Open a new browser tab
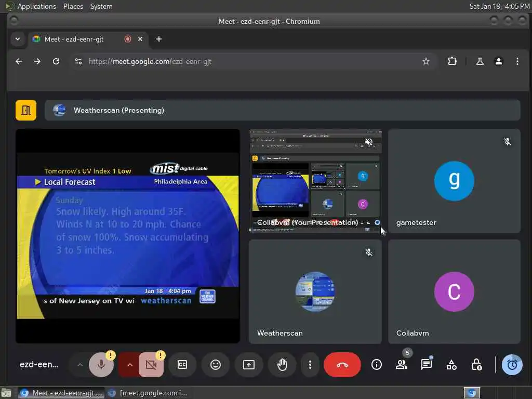This screenshot has height=399, width=532. click(159, 39)
